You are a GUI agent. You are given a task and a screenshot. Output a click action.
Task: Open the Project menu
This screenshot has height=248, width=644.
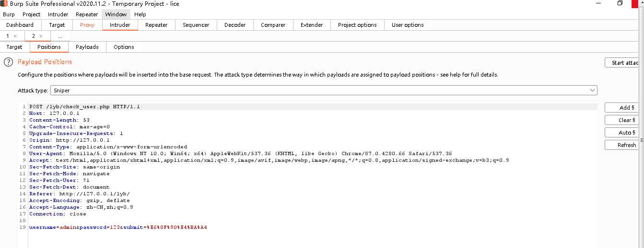tap(32, 14)
